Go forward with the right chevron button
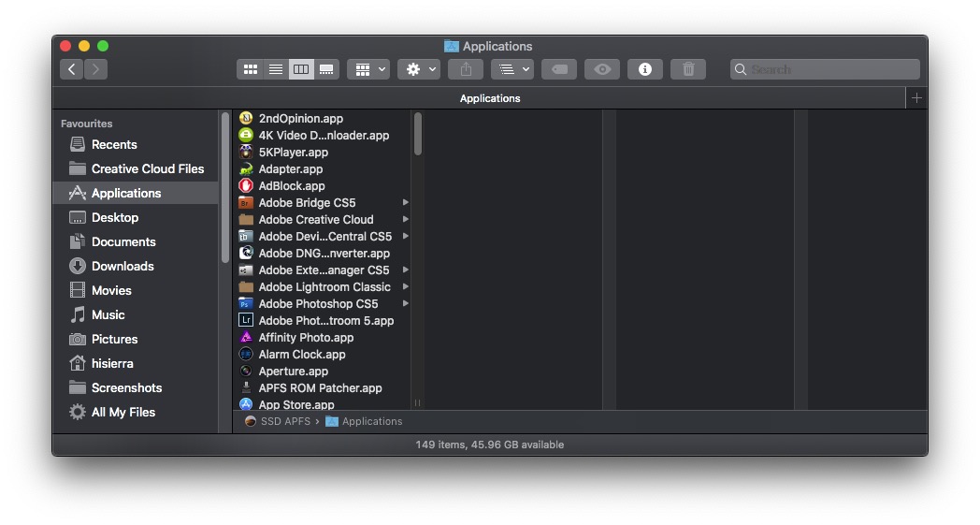 tap(95, 69)
